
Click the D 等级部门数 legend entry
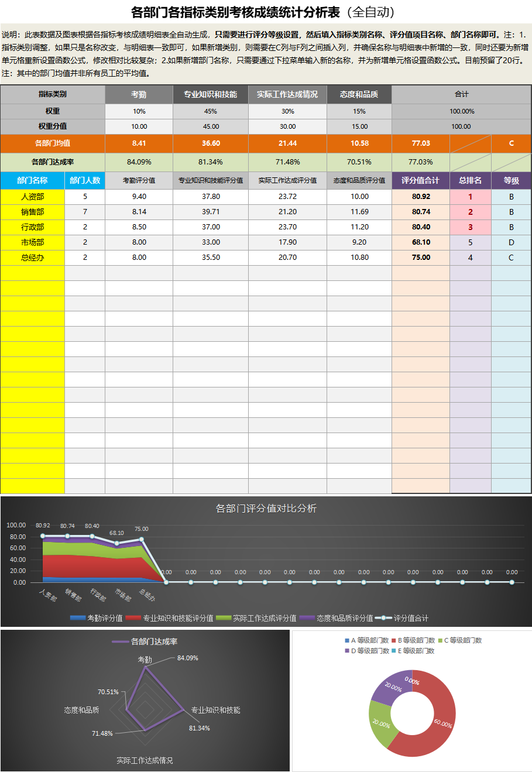tap(367, 651)
